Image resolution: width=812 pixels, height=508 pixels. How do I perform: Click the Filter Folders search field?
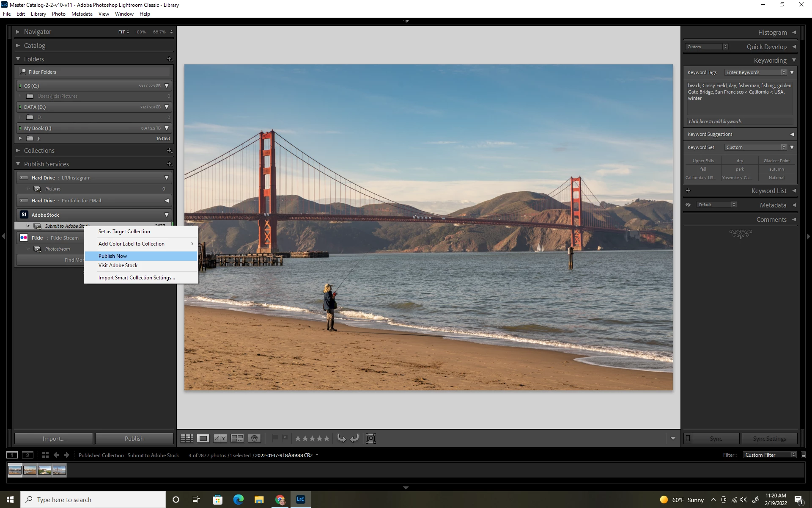(x=95, y=72)
